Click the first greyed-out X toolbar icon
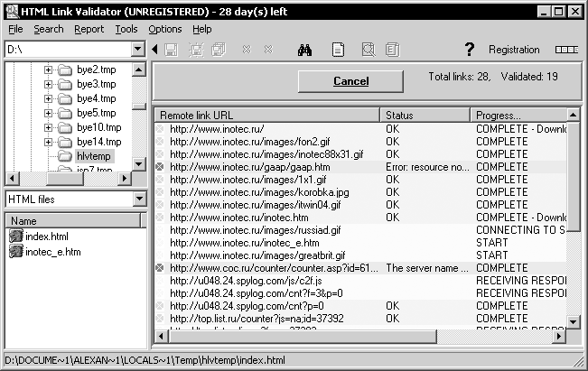588x371 pixels. point(247,50)
